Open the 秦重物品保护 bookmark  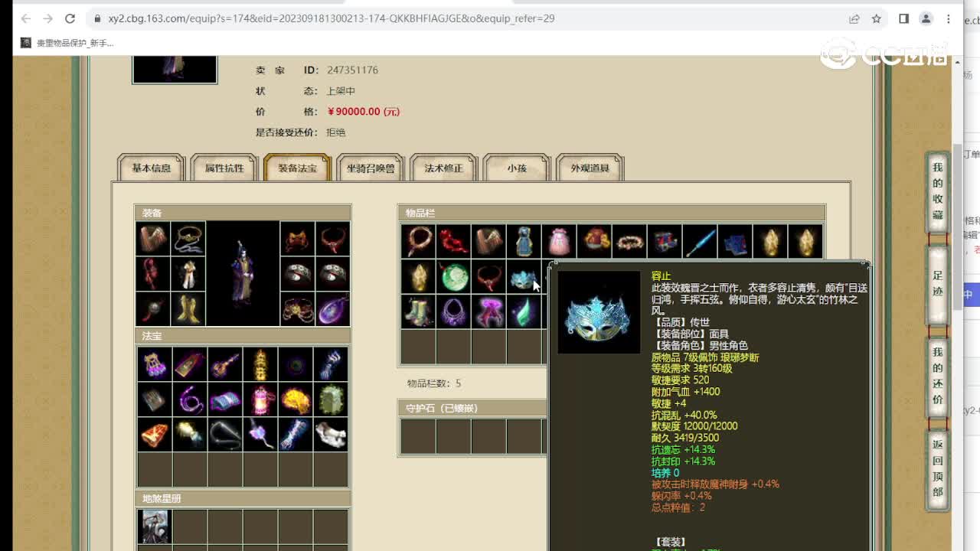click(x=67, y=43)
